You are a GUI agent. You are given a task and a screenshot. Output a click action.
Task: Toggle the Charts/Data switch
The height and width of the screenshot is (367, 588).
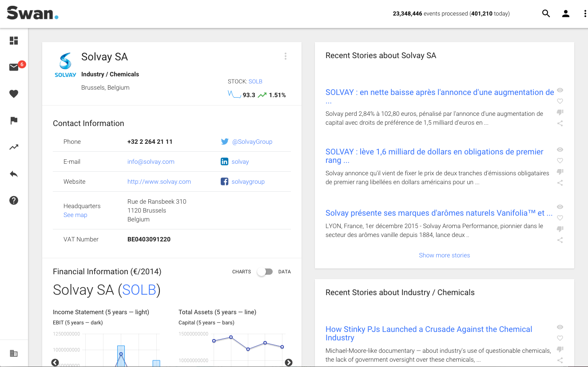(x=265, y=272)
